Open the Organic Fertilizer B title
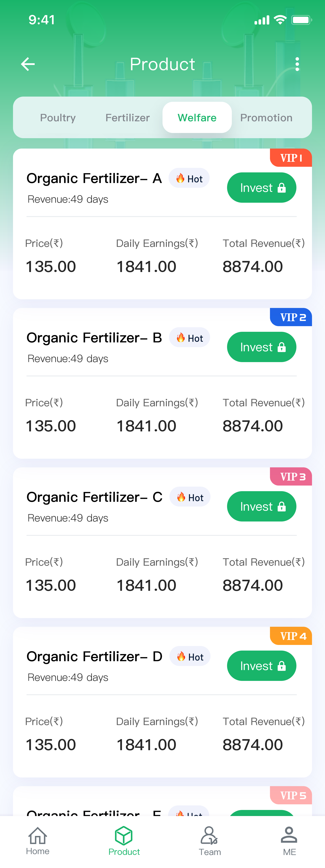This screenshot has height=868, width=325. click(x=94, y=338)
